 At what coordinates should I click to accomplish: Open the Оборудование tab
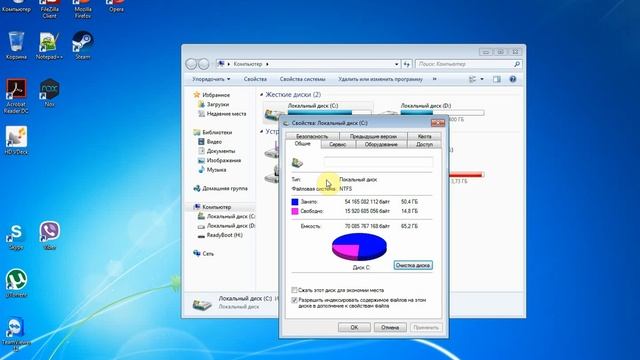coord(381,144)
